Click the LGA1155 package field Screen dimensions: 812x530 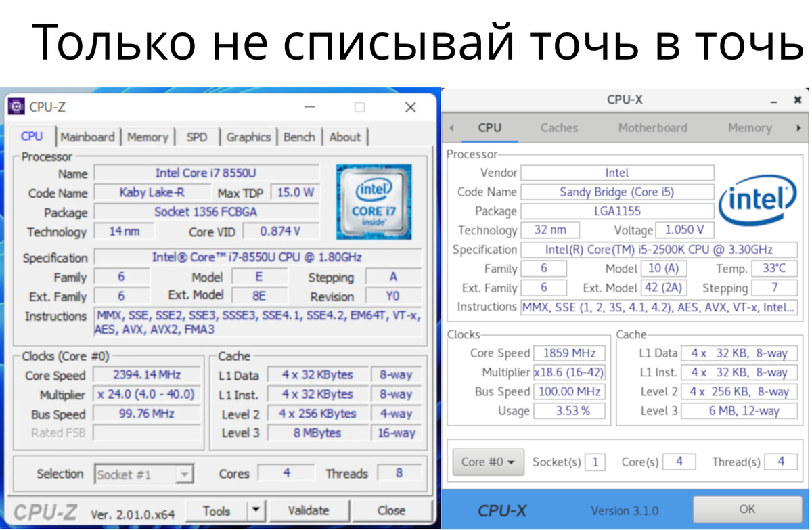(617, 211)
